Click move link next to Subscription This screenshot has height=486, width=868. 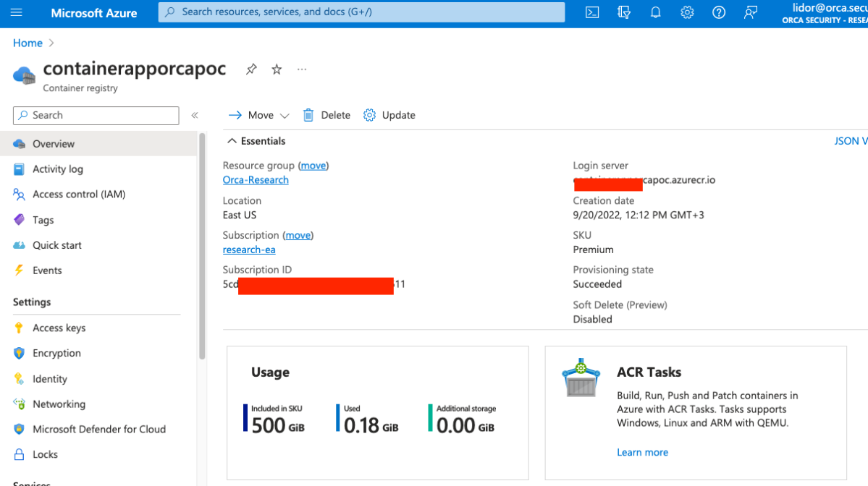pyautogui.click(x=298, y=235)
